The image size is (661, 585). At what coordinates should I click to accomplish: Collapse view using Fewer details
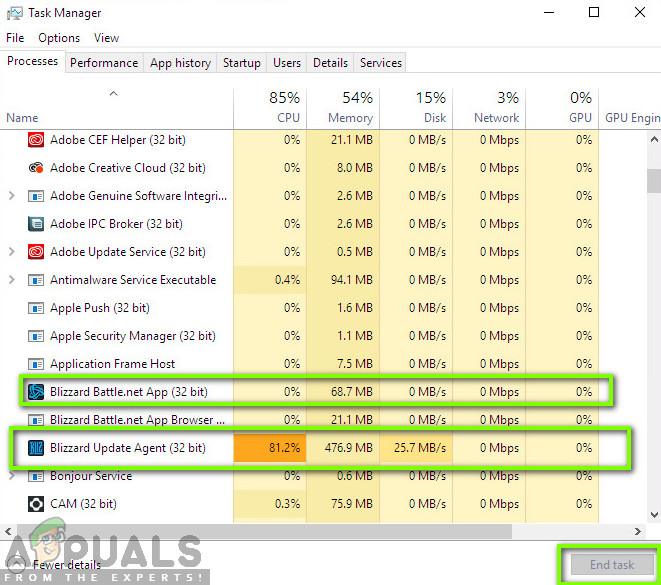click(x=55, y=564)
